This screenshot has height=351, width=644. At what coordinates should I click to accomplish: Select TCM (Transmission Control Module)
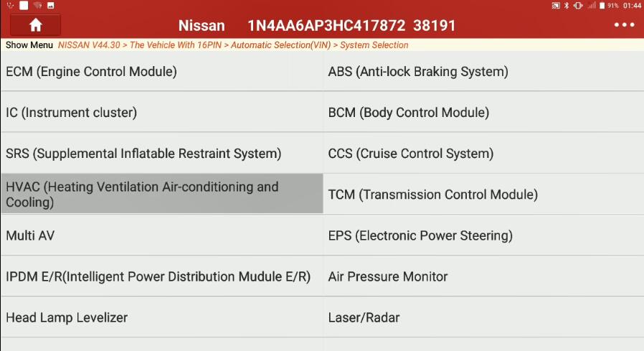tap(483, 194)
